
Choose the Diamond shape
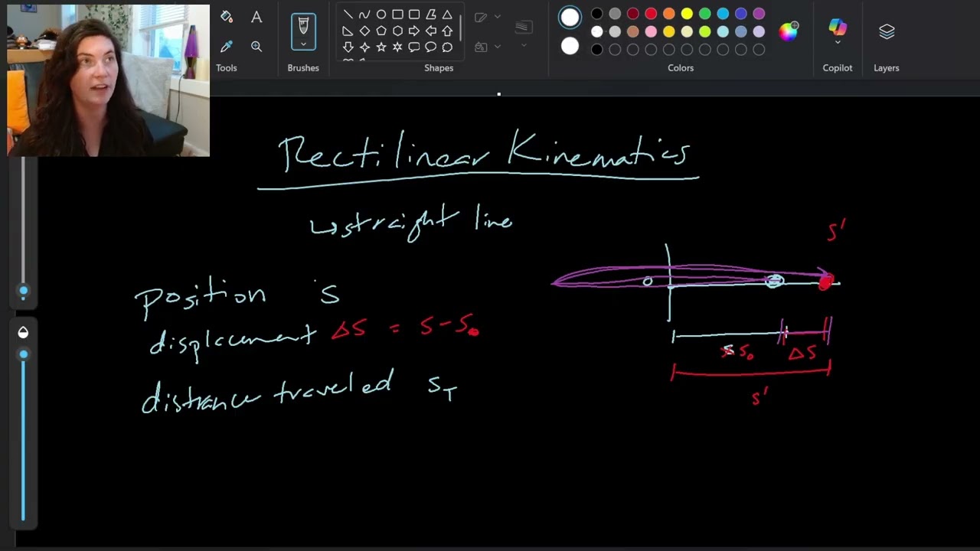(364, 31)
